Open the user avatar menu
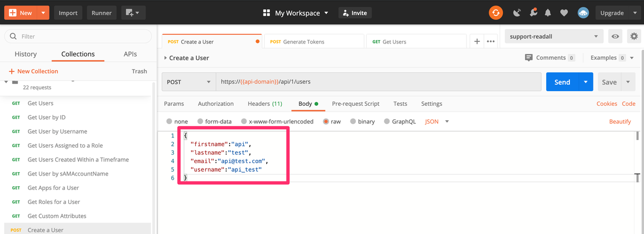644x234 pixels. (583, 13)
